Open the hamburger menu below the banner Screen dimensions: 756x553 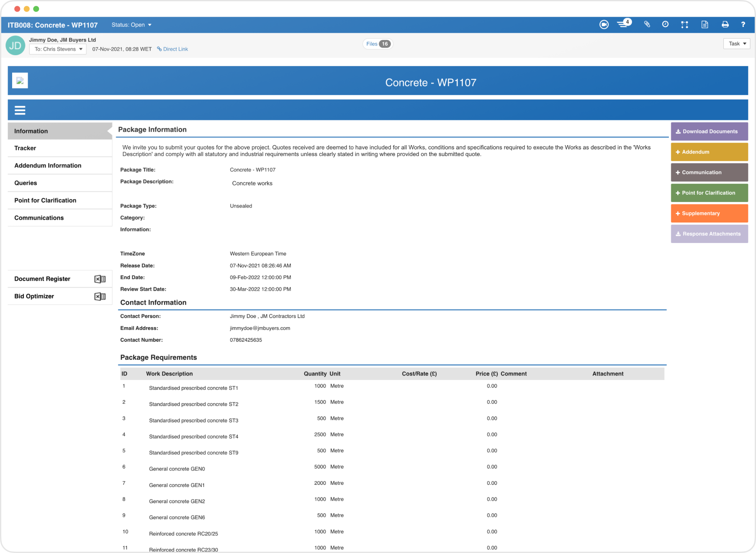pyautogui.click(x=20, y=110)
